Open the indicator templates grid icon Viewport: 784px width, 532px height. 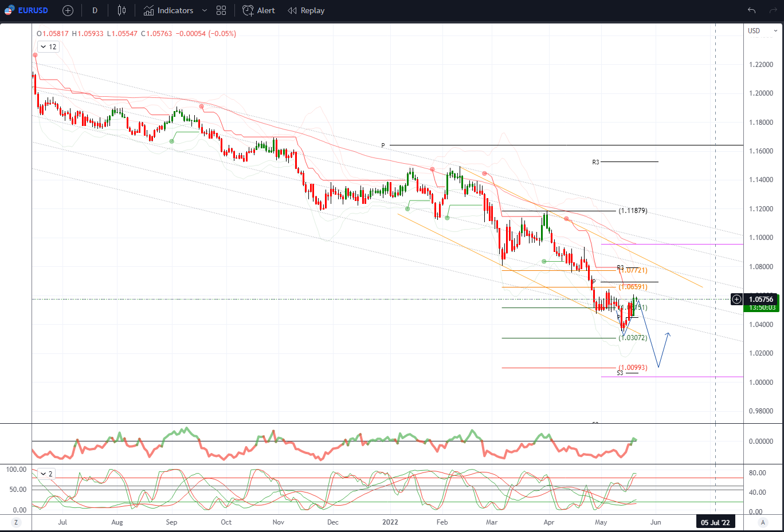(x=221, y=10)
